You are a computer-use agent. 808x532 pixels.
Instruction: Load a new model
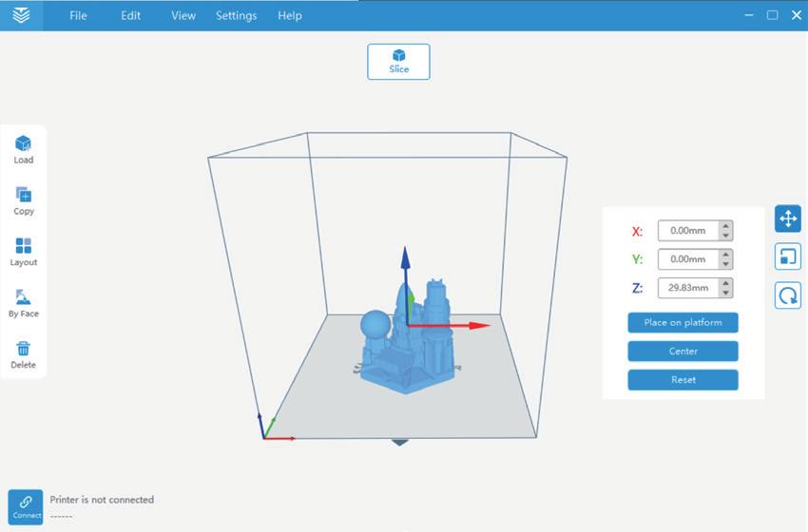tap(23, 149)
